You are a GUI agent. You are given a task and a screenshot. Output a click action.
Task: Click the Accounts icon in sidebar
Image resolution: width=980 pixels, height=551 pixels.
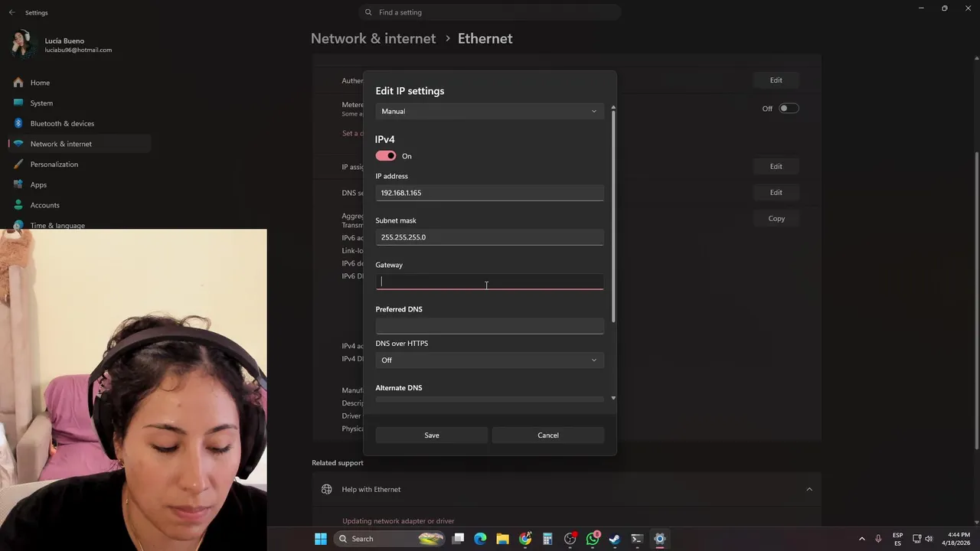point(18,205)
